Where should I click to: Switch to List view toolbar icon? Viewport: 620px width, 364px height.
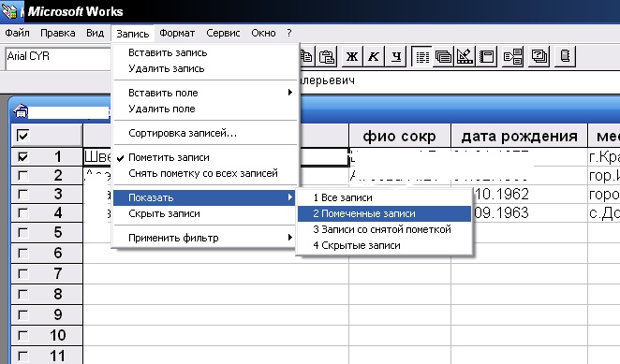coord(421,56)
